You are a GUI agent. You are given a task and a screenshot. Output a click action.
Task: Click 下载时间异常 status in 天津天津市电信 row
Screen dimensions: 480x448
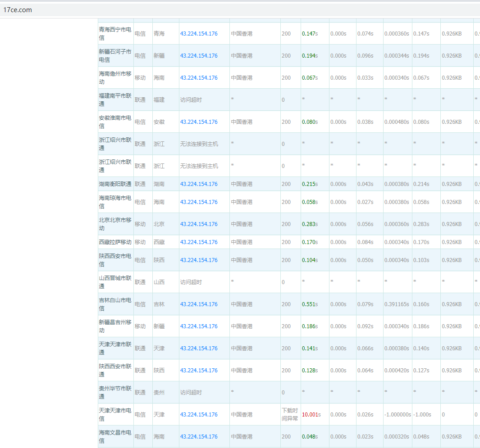coord(290,415)
